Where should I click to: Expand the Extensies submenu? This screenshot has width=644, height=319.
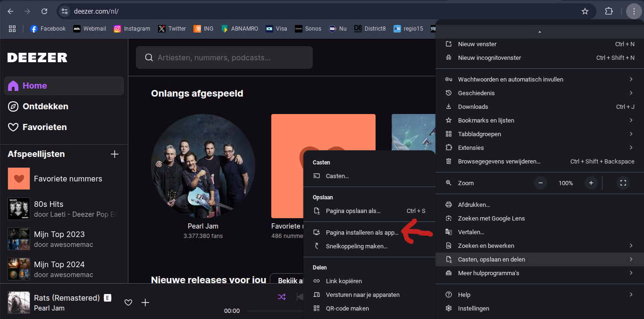click(x=540, y=148)
